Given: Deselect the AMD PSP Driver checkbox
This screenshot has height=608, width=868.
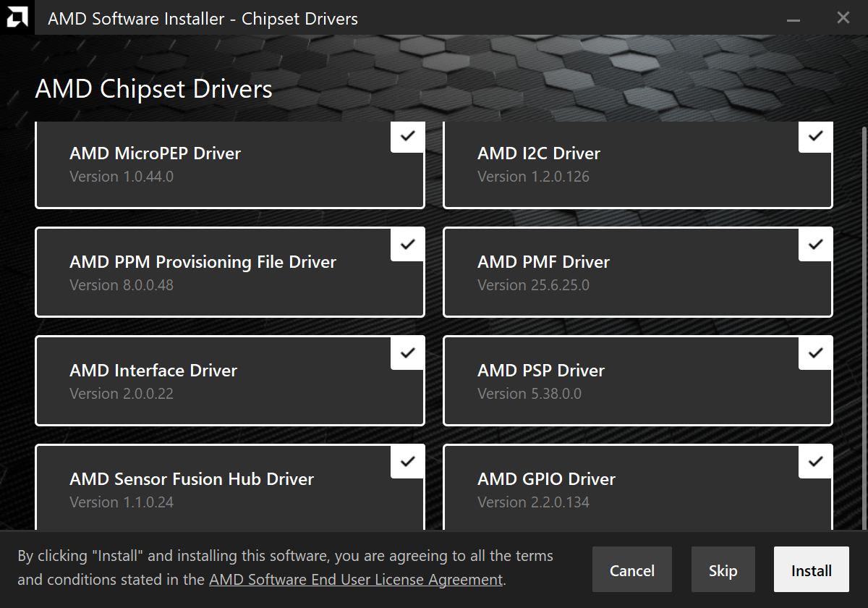Looking at the screenshot, I should (x=815, y=353).
